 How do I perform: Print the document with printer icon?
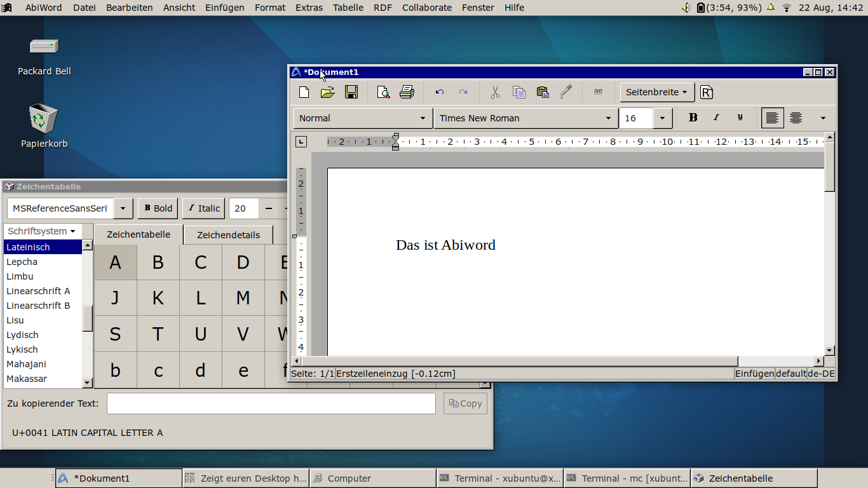coord(407,92)
